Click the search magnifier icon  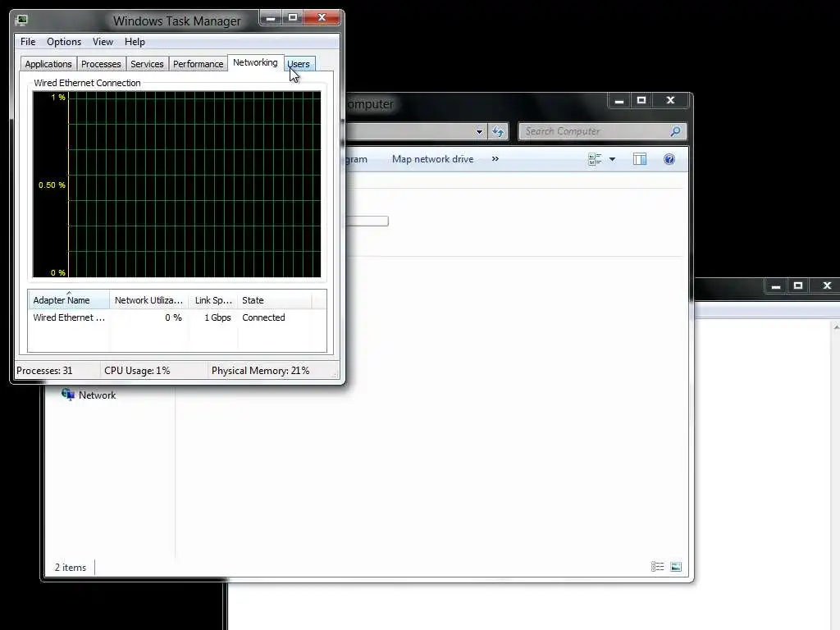pyautogui.click(x=676, y=131)
